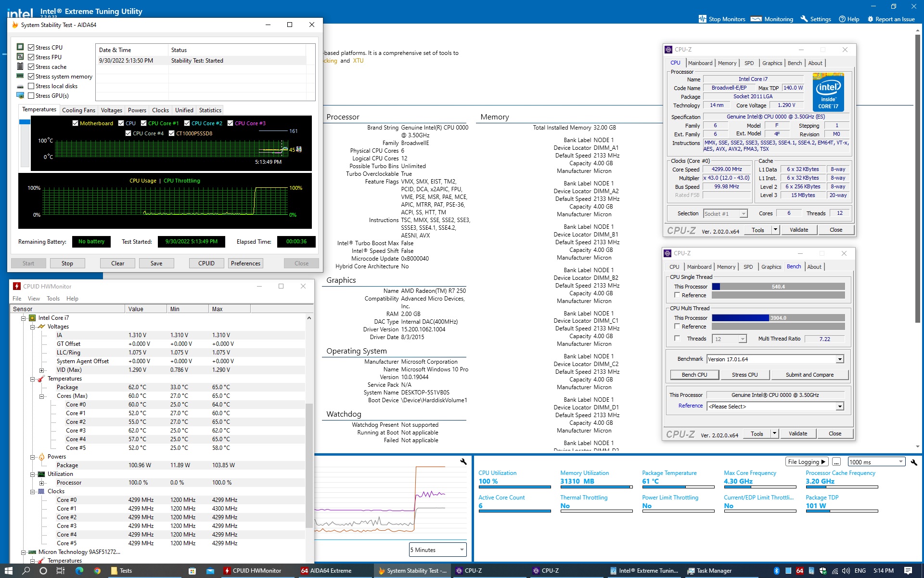The height and width of the screenshot is (578, 924).
Task: Switch to Cooling Fans tab
Action: 78,110
